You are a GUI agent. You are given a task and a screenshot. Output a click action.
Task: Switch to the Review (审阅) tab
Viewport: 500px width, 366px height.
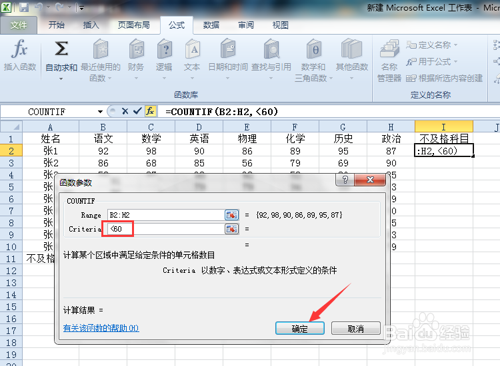point(246,25)
